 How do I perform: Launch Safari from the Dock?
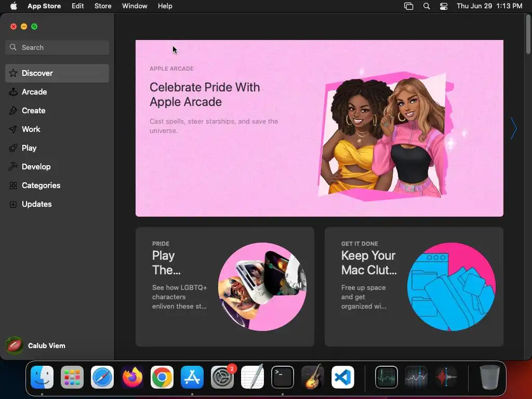coord(102,377)
